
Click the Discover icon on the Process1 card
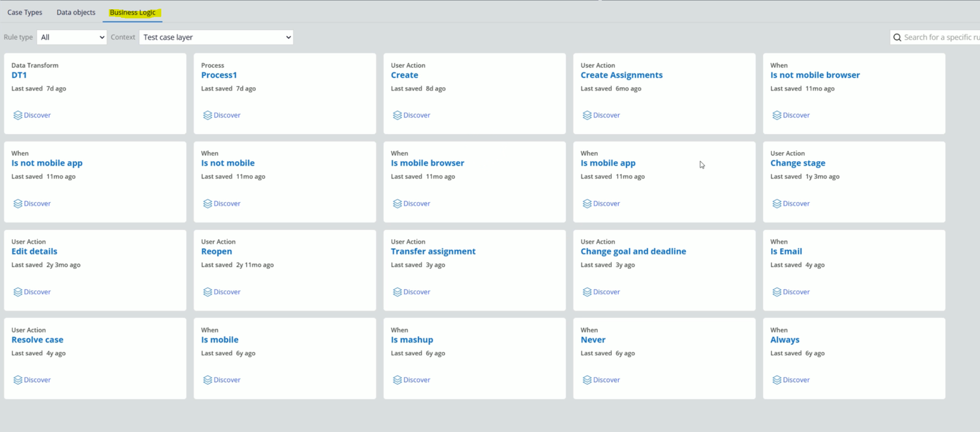[x=208, y=115]
